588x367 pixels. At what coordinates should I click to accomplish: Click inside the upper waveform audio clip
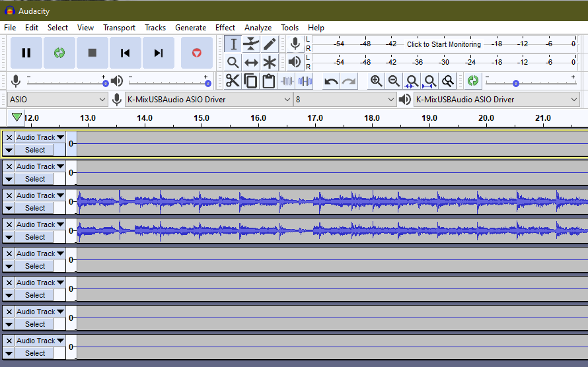point(332,201)
